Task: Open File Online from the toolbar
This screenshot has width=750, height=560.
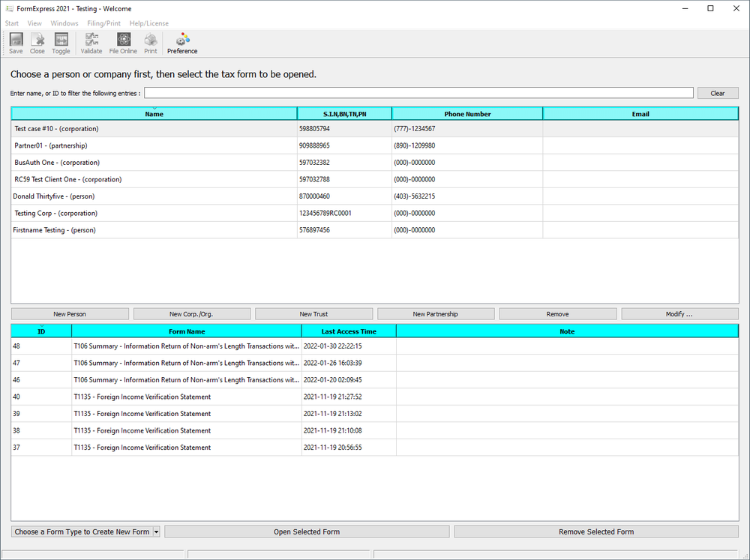Action: click(x=122, y=43)
